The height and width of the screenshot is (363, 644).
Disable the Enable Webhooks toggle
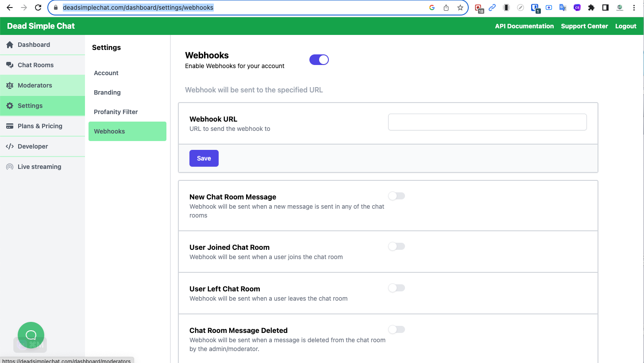pos(319,60)
